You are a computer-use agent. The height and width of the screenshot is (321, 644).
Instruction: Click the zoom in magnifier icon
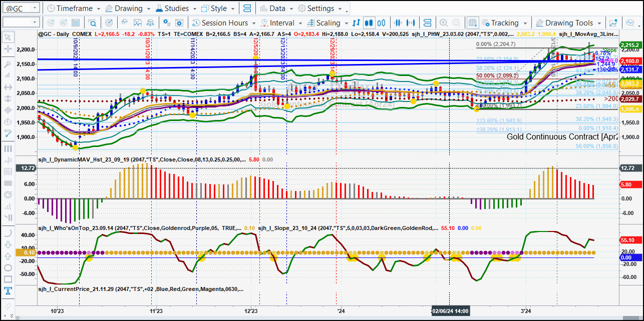444,22
